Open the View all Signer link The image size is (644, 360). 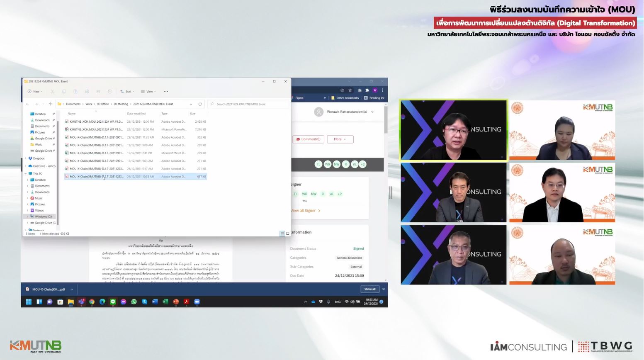tap(306, 211)
